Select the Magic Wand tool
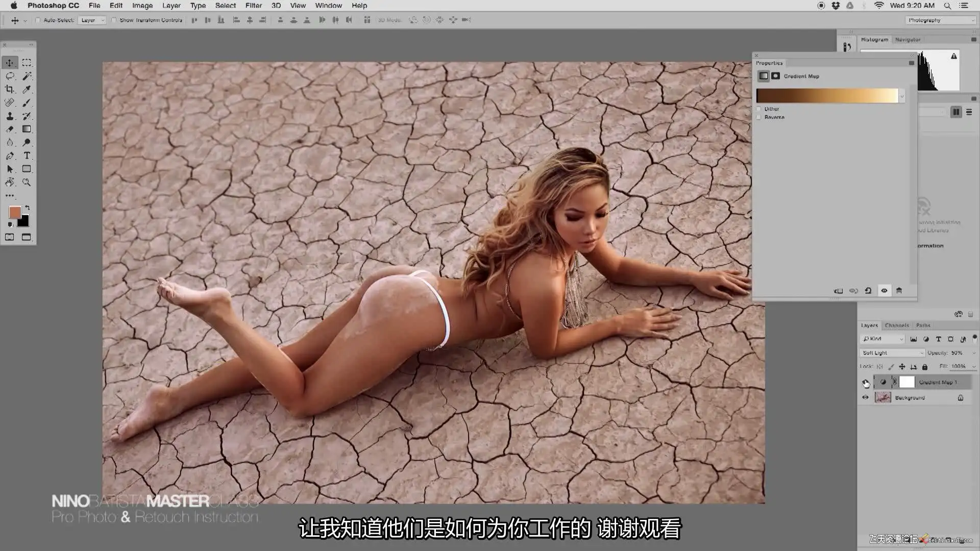Screen dimensions: 980x551 click(27, 76)
